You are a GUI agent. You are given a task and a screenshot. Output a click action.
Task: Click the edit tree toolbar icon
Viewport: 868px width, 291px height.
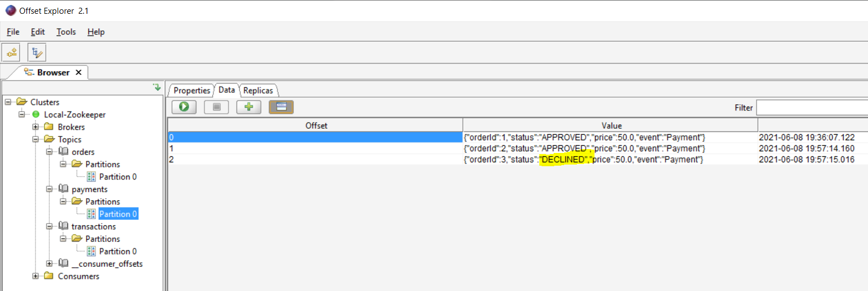tap(37, 52)
